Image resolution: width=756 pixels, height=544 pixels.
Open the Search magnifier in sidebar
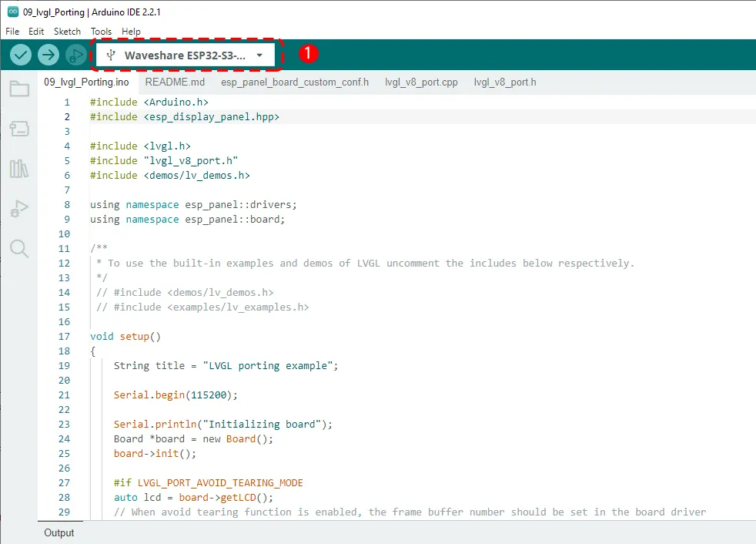point(19,248)
